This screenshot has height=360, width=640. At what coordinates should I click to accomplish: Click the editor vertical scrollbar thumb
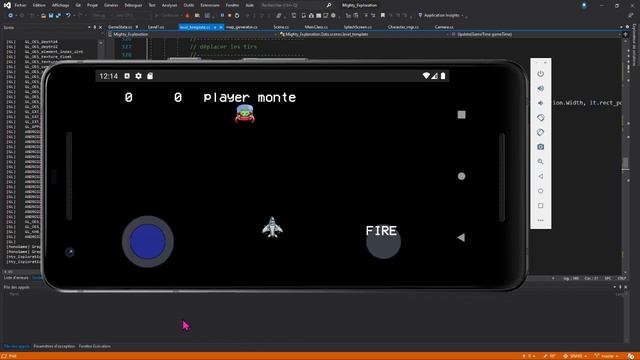625,163
